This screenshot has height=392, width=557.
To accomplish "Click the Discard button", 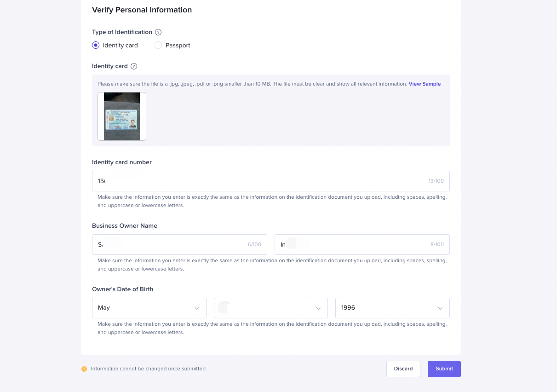I will click(x=403, y=369).
